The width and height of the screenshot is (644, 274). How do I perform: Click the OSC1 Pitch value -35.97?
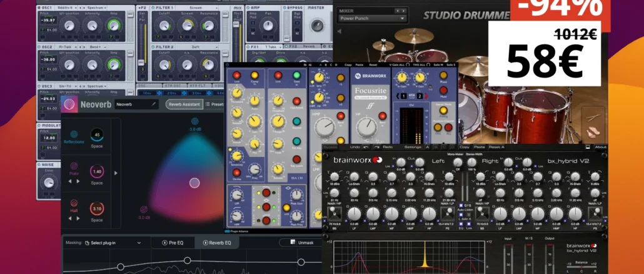(49, 20)
